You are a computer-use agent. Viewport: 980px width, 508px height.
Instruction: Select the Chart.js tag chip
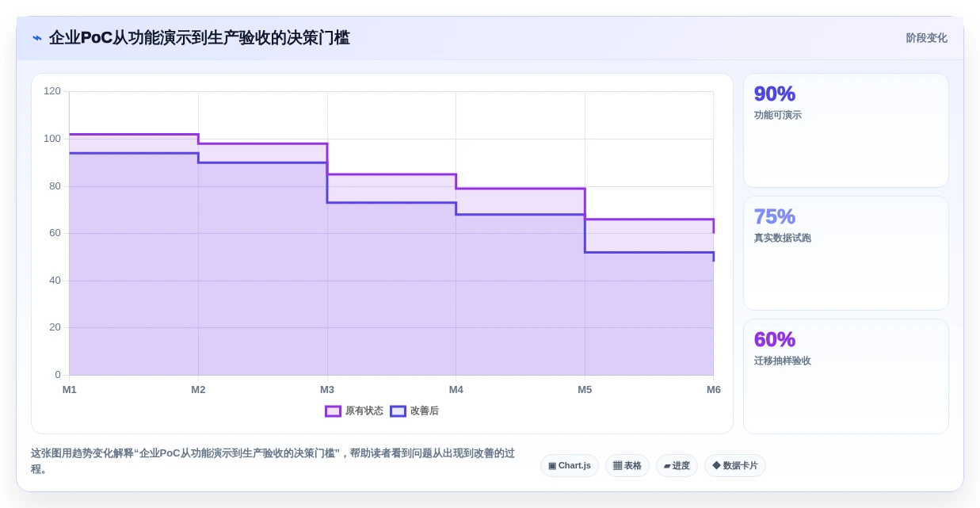570,466
